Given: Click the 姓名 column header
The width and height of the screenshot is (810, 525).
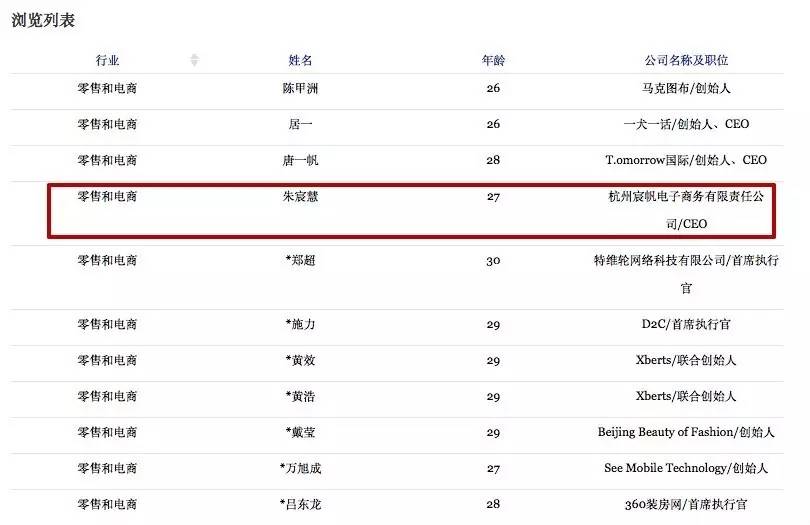Looking at the screenshot, I should coord(301,61).
